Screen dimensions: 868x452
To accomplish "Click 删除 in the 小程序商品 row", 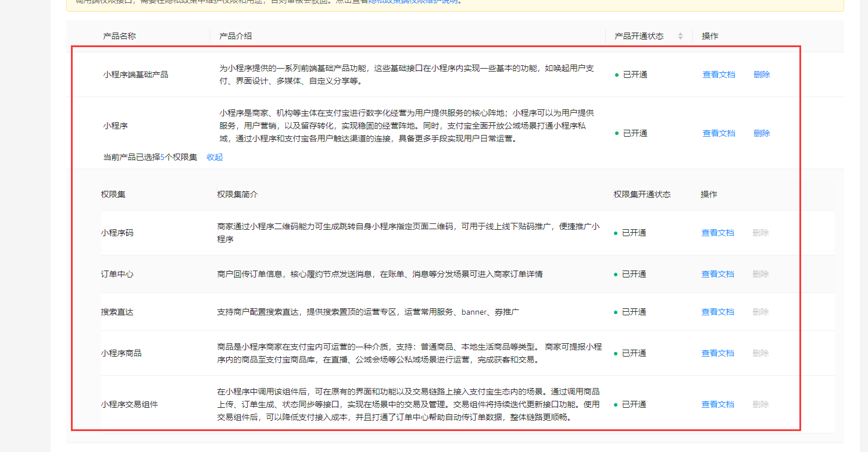I will pyautogui.click(x=760, y=353).
